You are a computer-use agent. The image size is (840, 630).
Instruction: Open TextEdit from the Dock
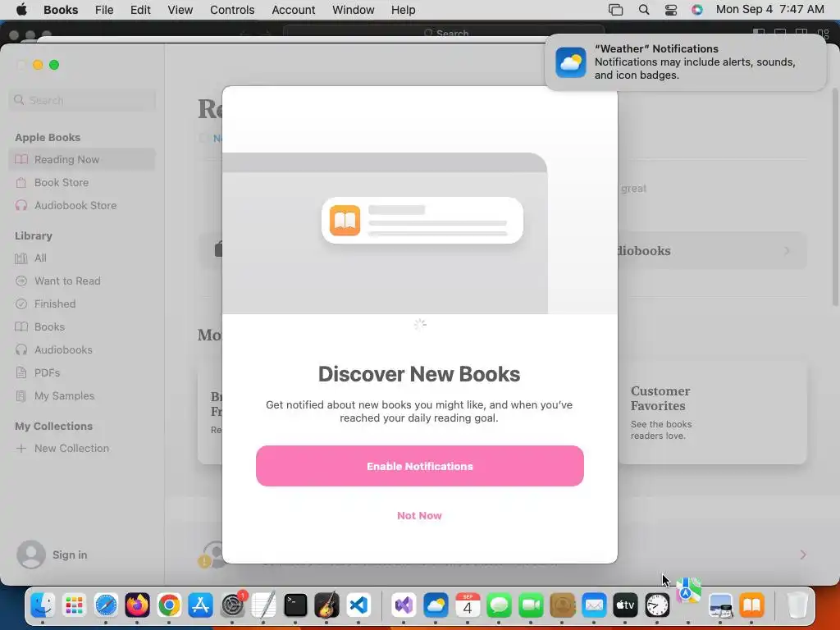pos(263,605)
